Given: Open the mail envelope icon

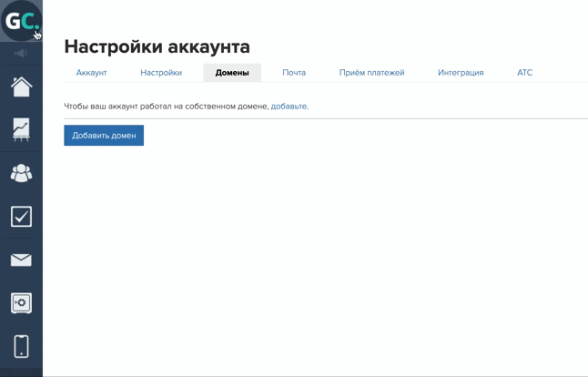Looking at the screenshot, I should point(20,260).
